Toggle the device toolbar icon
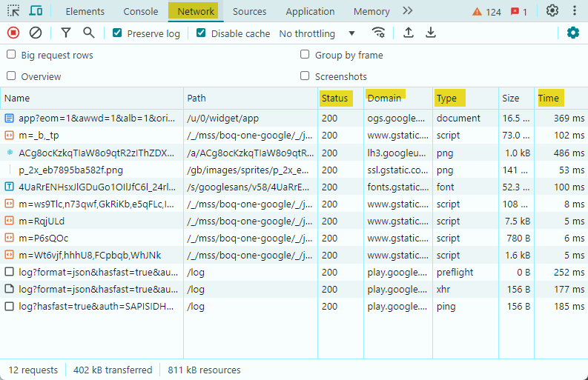The image size is (588, 380). pos(36,11)
